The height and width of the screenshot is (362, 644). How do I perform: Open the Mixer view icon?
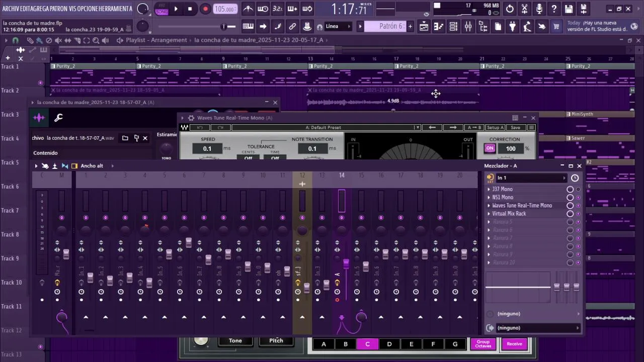coord(468,27)
